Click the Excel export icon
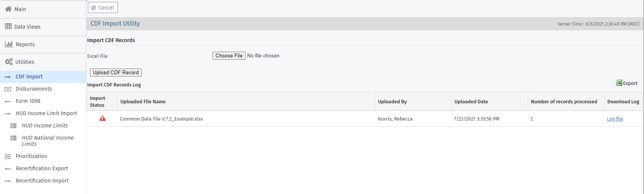Viewport: 644px width, 194px height. click(619, 83)
